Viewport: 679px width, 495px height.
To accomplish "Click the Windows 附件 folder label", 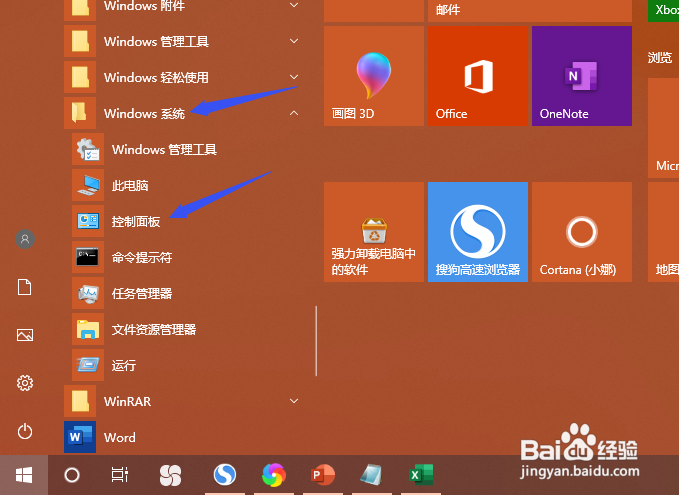I will pos(144,6).
